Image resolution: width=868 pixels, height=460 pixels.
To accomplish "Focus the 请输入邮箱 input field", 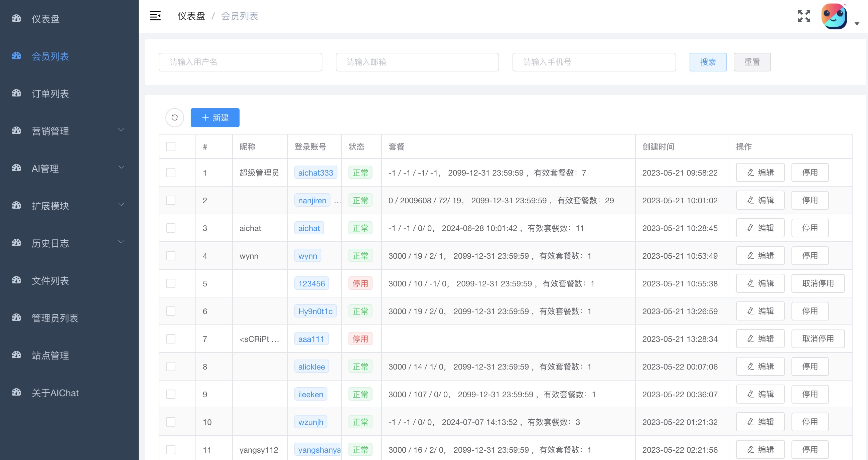I will 417,62.
